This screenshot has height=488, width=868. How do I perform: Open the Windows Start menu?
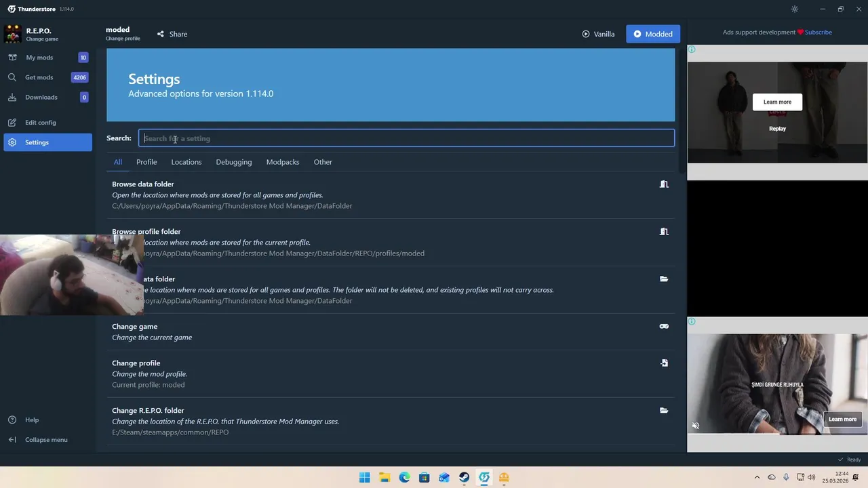click(x=364, y=478)
